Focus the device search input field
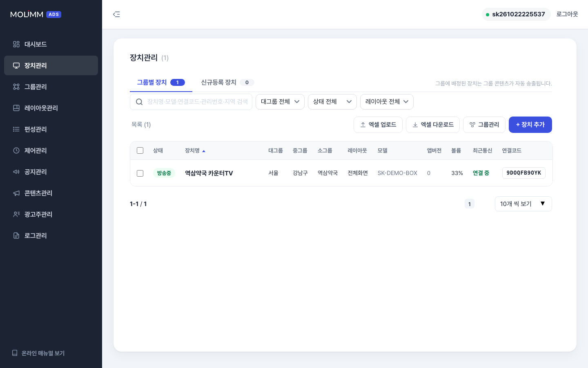Viewport: 588px width, 368px height. pyautogui.click(x=191, y=102)
